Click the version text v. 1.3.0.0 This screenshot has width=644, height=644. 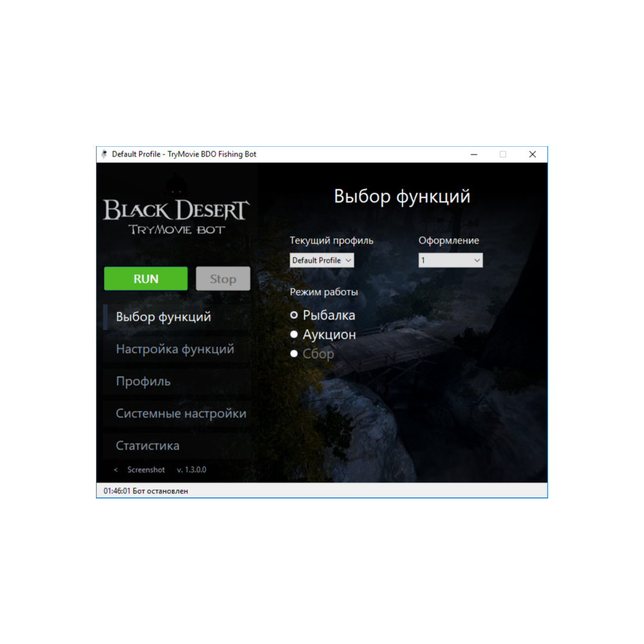pos(191,469)
